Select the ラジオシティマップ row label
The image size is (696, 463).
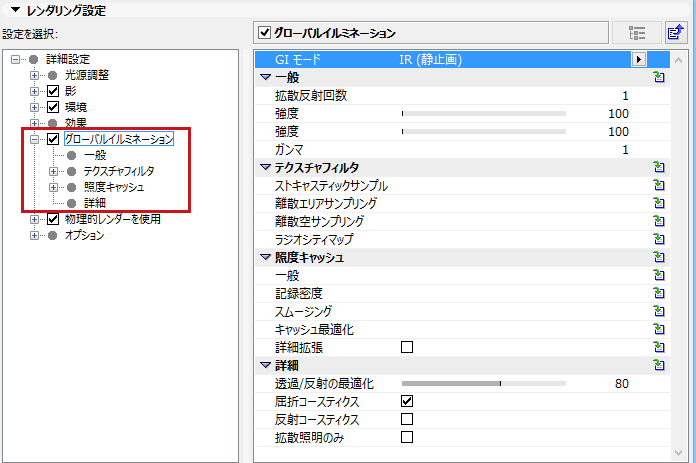pos(314,239)
